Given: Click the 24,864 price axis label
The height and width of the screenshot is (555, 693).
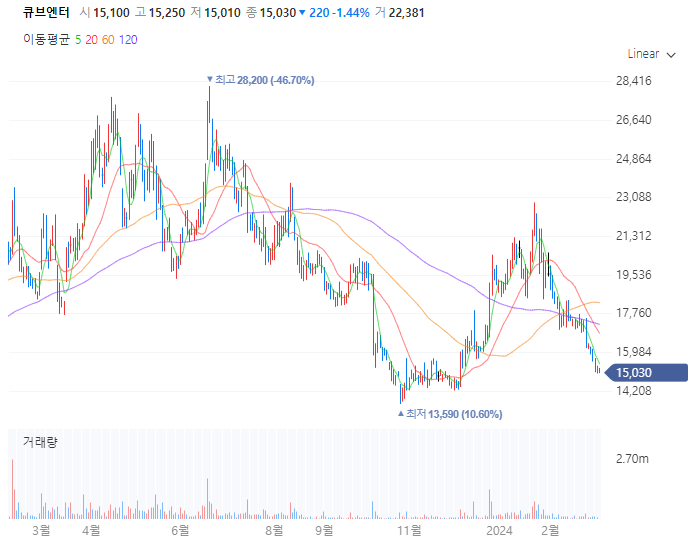Looking at the screenshot, I should pos(634,159).
